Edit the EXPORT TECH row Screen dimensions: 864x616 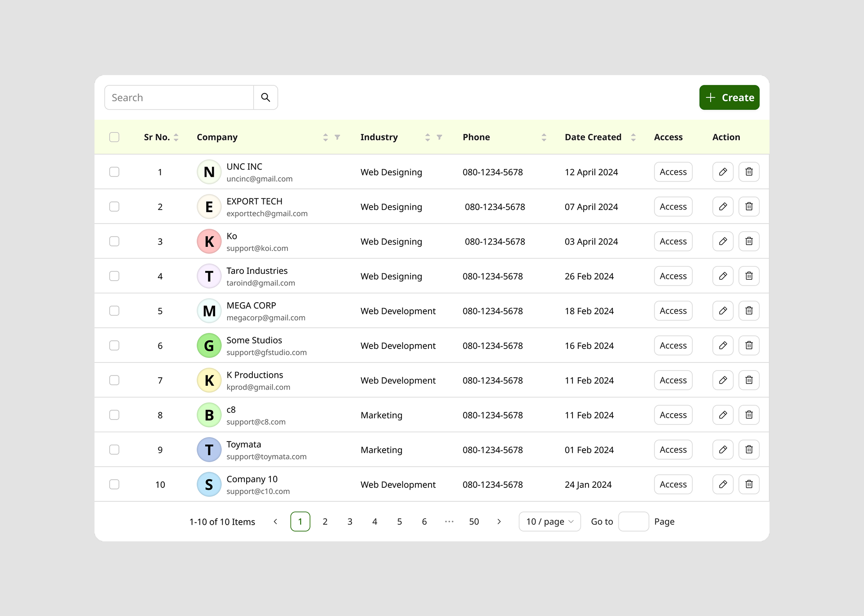click(723, 206)
